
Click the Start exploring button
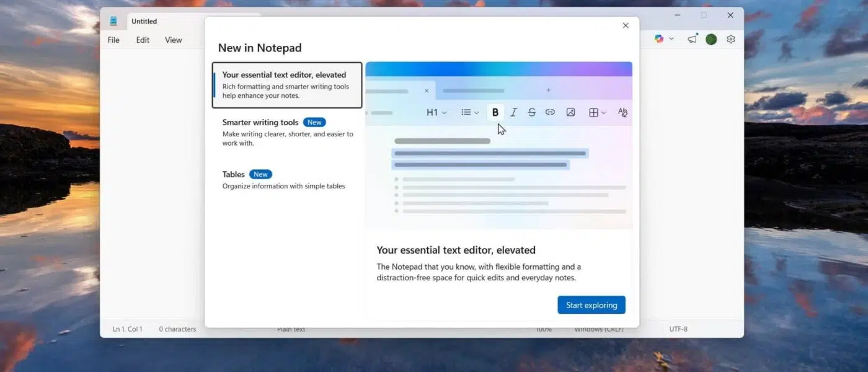(591, 304)
